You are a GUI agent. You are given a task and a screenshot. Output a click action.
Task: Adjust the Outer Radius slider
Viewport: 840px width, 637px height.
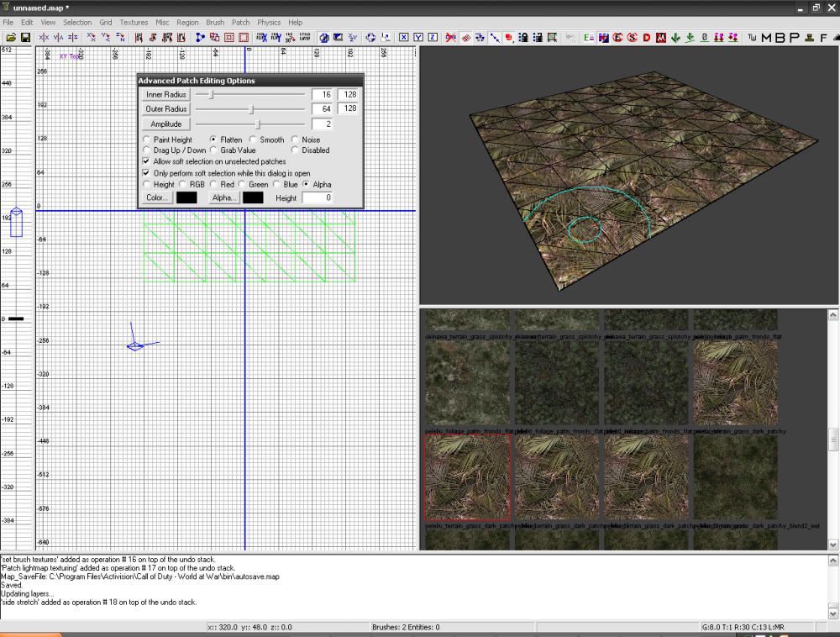(249, 108)
